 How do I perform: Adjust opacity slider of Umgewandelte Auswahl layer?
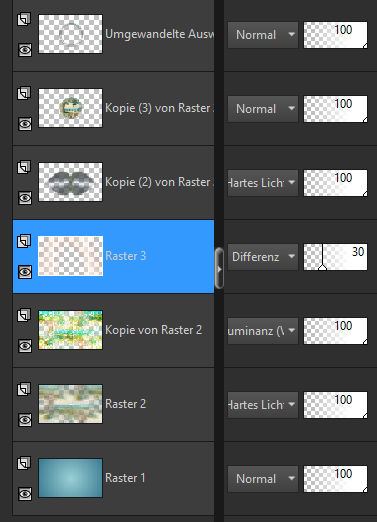point(335,35)
